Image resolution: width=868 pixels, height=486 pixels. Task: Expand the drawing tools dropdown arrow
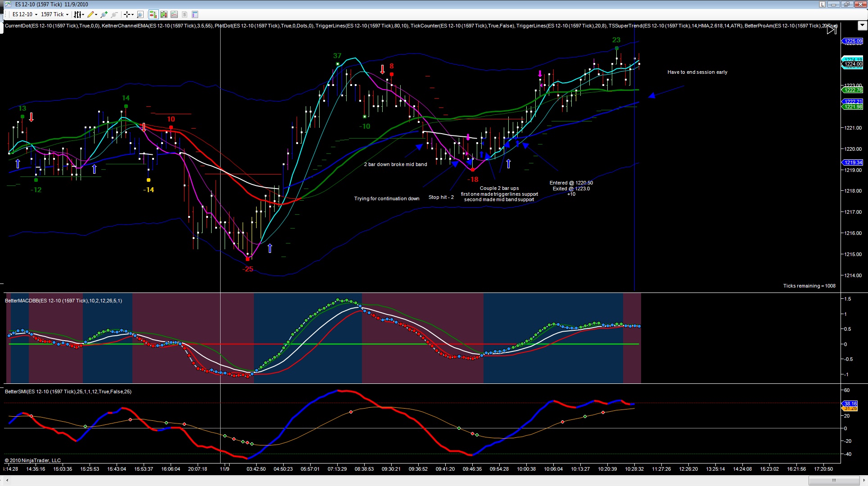click(96, 14)
